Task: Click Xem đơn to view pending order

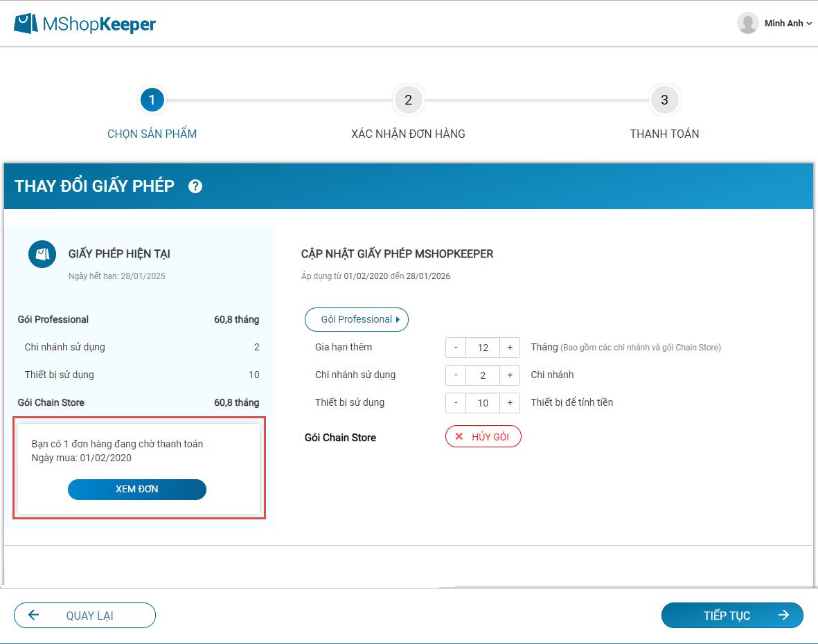Action: pyautogui.click(x=136, y=489)
